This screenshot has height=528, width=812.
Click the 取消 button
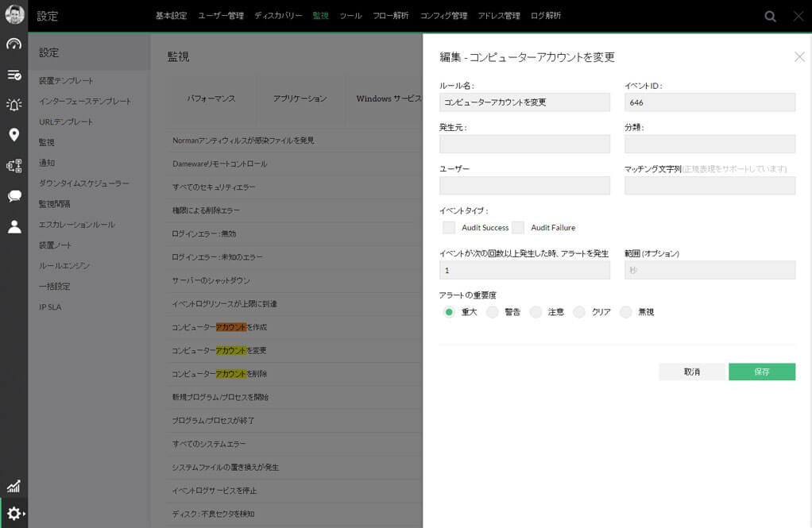693,372
